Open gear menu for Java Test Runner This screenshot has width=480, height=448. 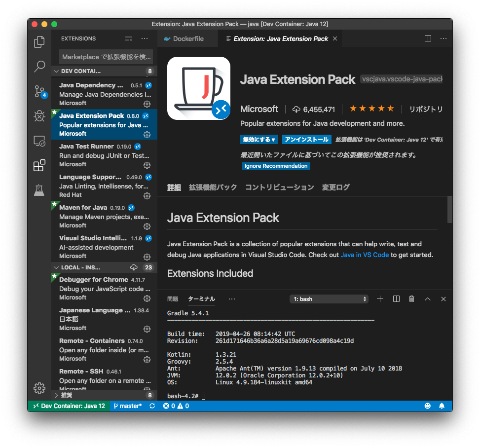coord(147,165)
